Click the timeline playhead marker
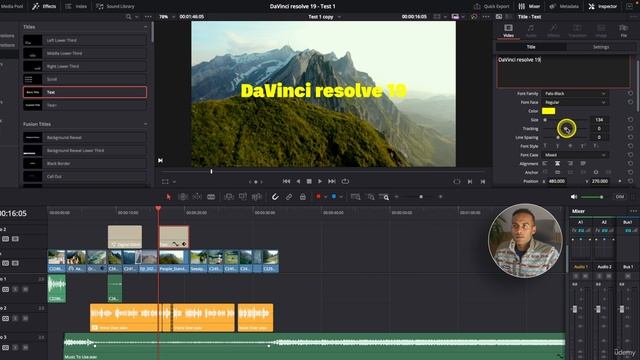The image size is (640, 360). (158, 209)
